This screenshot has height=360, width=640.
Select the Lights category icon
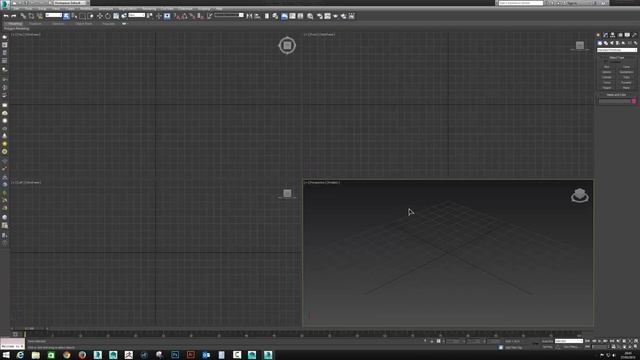click(x=611, y=43)
